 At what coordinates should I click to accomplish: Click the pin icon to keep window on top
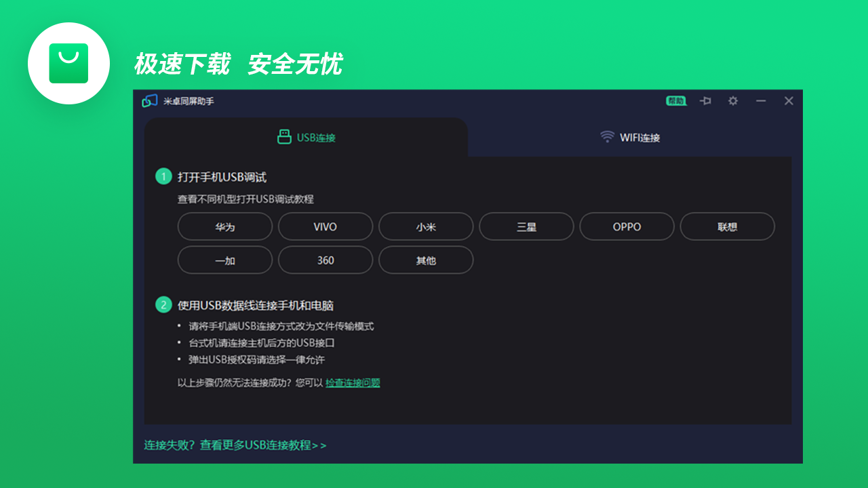705,100
